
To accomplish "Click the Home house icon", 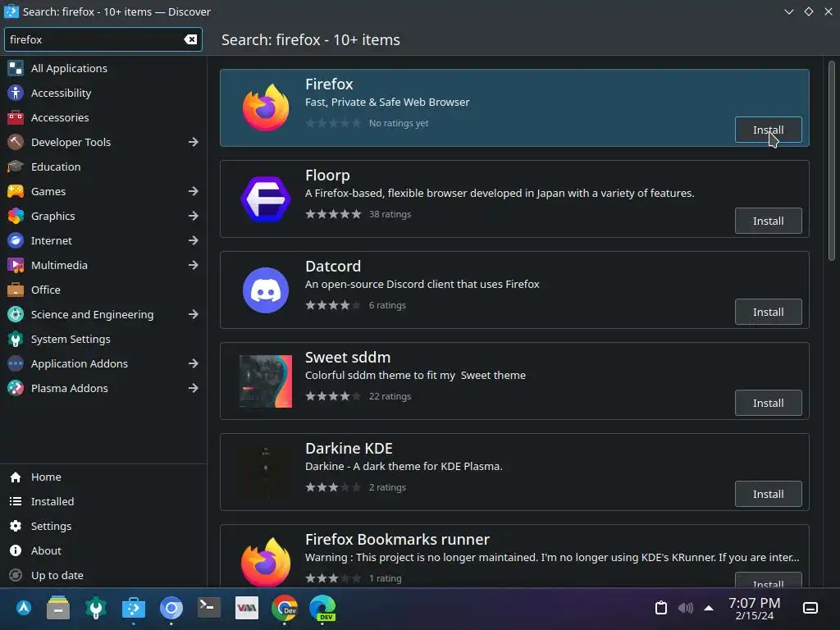I will [16, 477].
